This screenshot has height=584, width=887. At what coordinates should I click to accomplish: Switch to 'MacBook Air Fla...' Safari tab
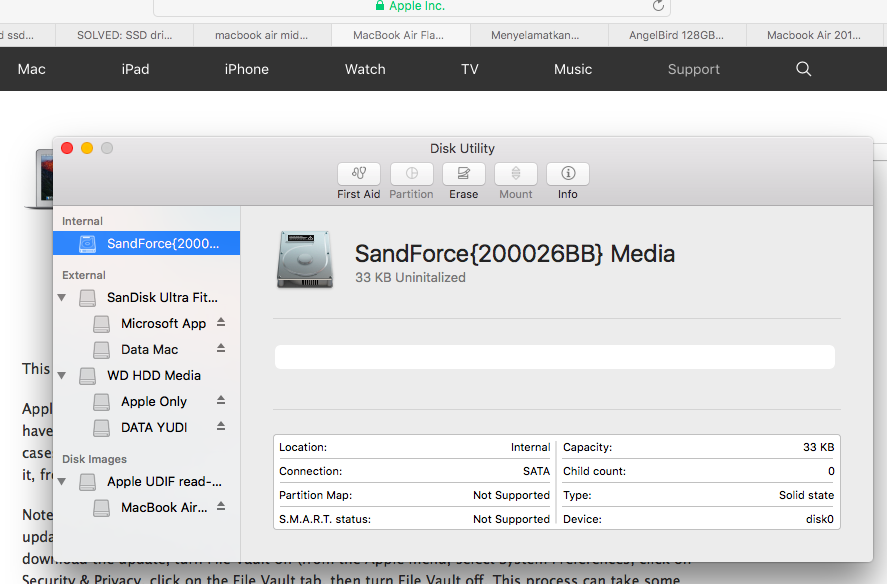click(400, 35)
